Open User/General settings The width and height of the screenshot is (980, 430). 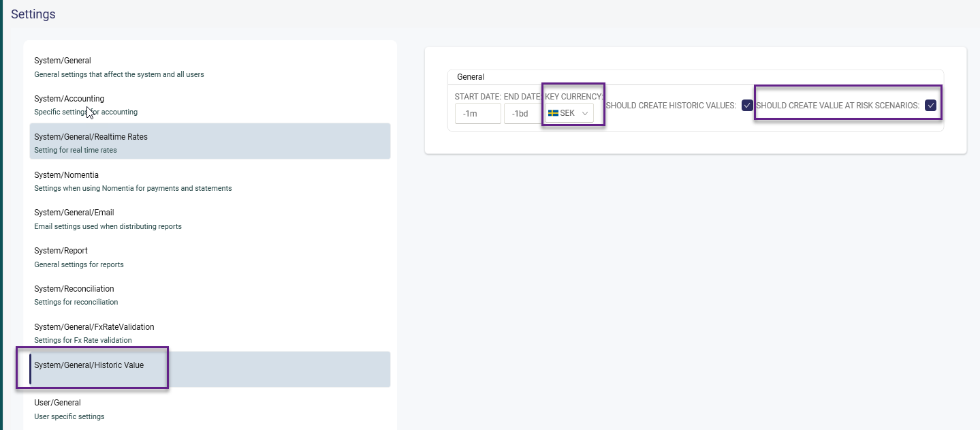pos(57,403)
